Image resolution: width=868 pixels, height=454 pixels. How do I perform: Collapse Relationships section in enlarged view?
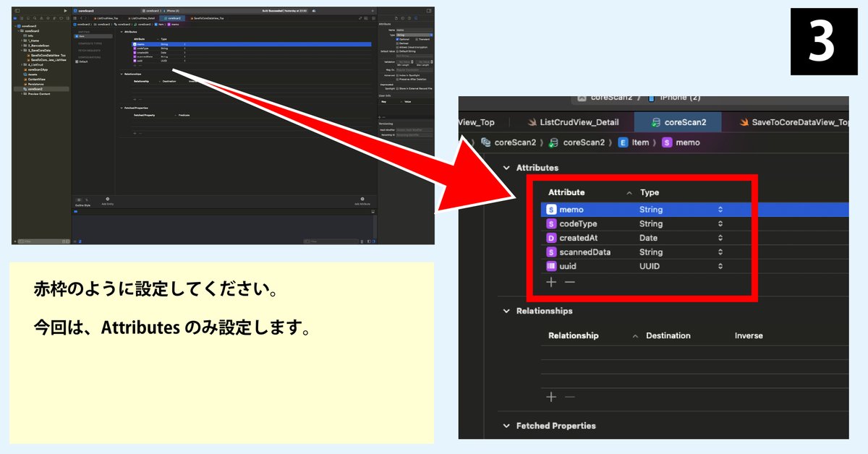[x=506, y=311]
